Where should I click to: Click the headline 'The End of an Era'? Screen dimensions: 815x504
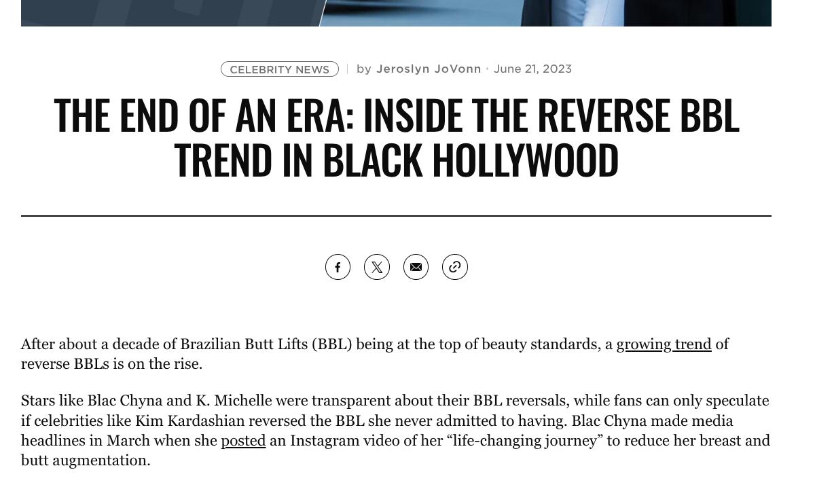point(396,137)
